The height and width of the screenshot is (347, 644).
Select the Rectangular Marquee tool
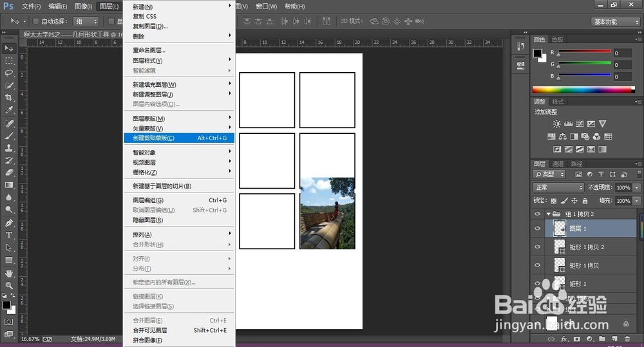8,61
